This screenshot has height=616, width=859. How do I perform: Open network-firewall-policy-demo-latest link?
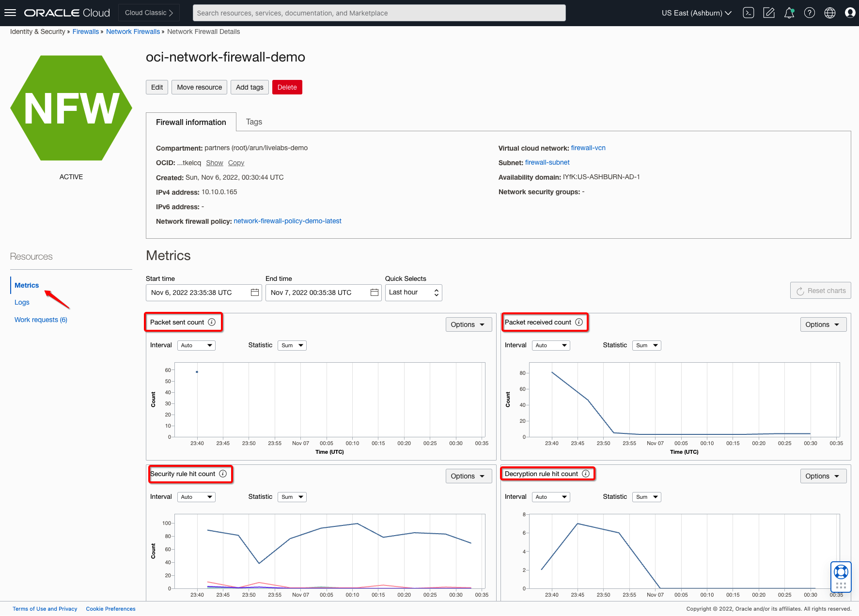point(287,221)
